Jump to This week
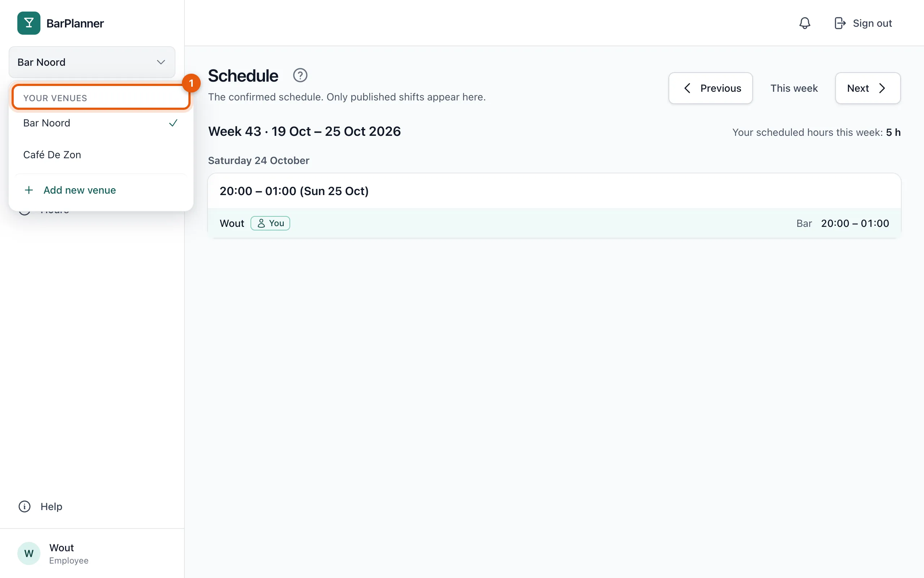The height and width of the screenshot is (578, 924). click(x=794, y=88)
